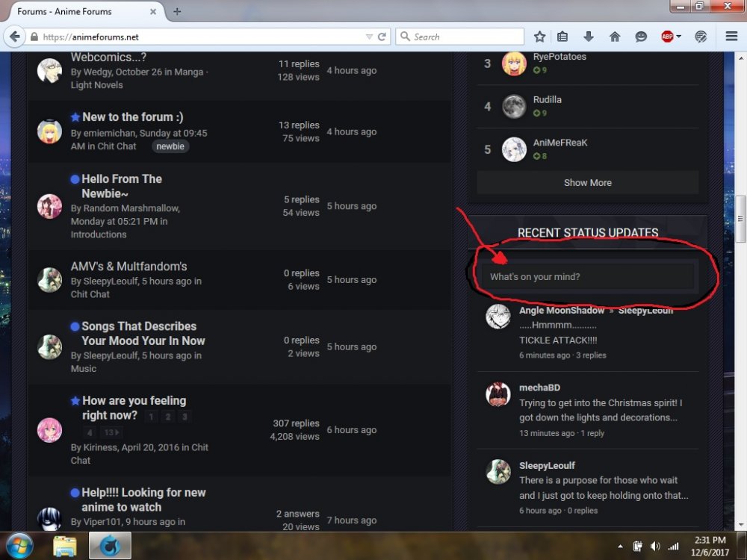The height and width of the screenshot is (560, 747).
Task: Open the chat smiley toolbar icon
Action: [641, 37]
